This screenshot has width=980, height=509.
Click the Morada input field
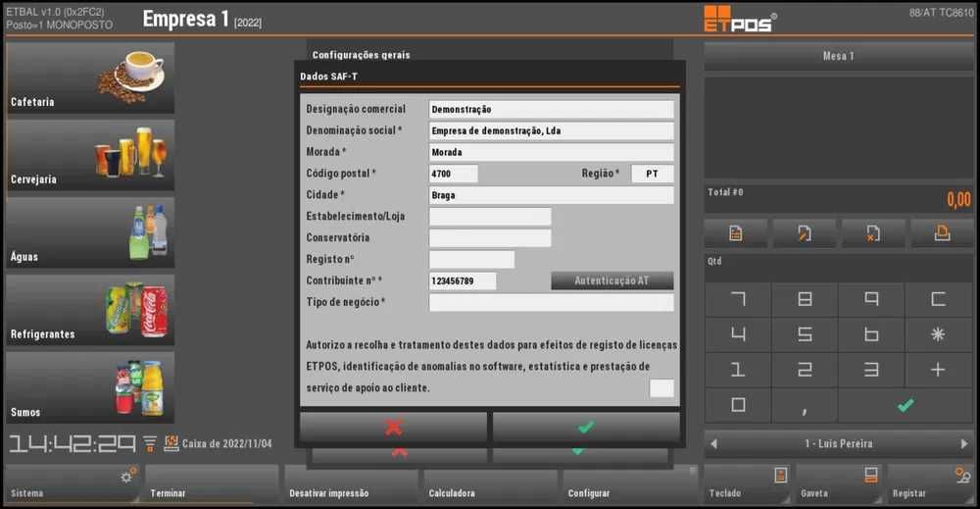551,152
